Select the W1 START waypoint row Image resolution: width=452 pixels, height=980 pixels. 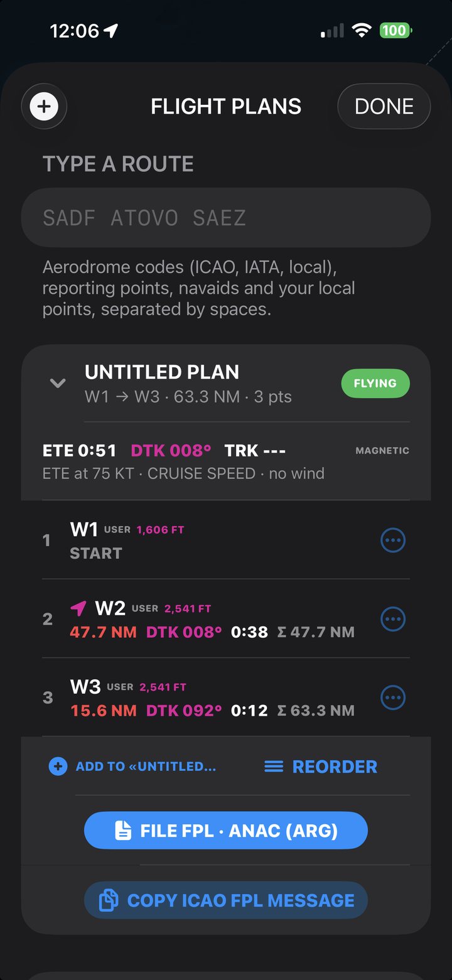(226, 540)
